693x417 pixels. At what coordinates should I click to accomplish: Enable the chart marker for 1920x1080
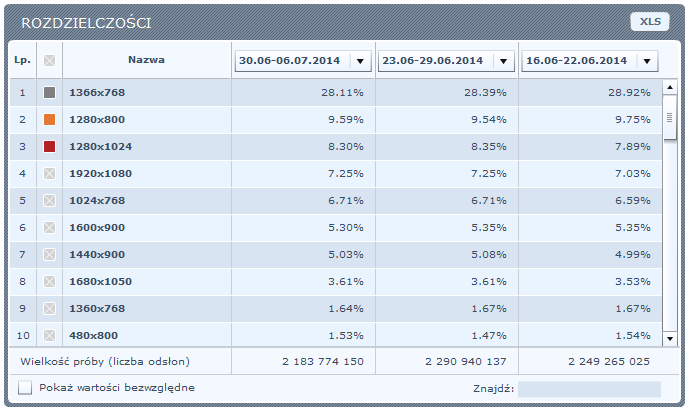click(x=50, y=174)
